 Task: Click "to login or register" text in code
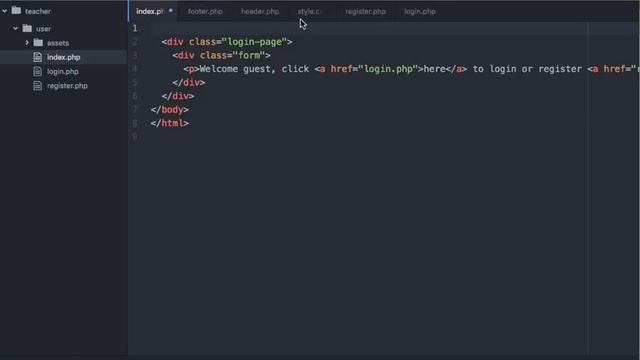coord(527,69)
